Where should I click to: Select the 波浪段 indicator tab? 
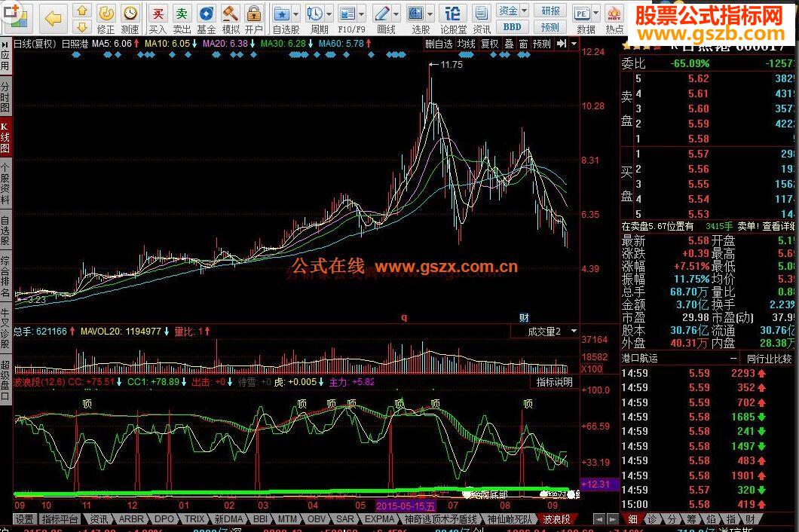point(556,519)
